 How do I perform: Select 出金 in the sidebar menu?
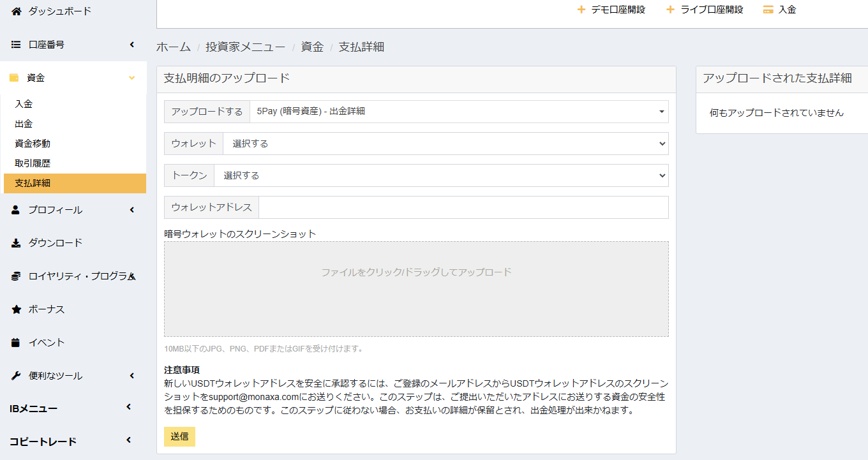coord(24,124)
